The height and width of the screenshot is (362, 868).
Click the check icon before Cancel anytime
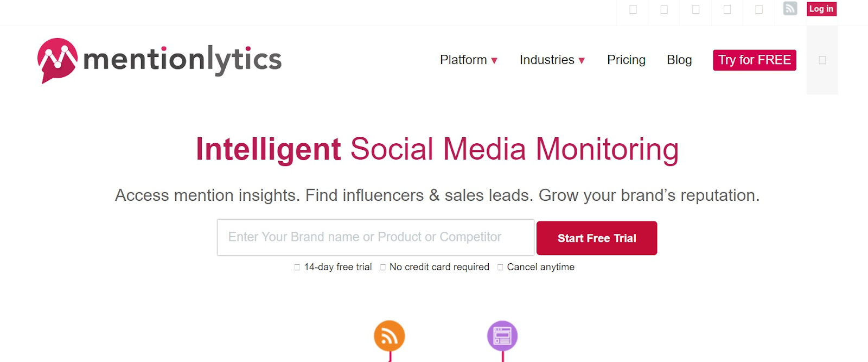pyautogui.click(x=500, y=267)
